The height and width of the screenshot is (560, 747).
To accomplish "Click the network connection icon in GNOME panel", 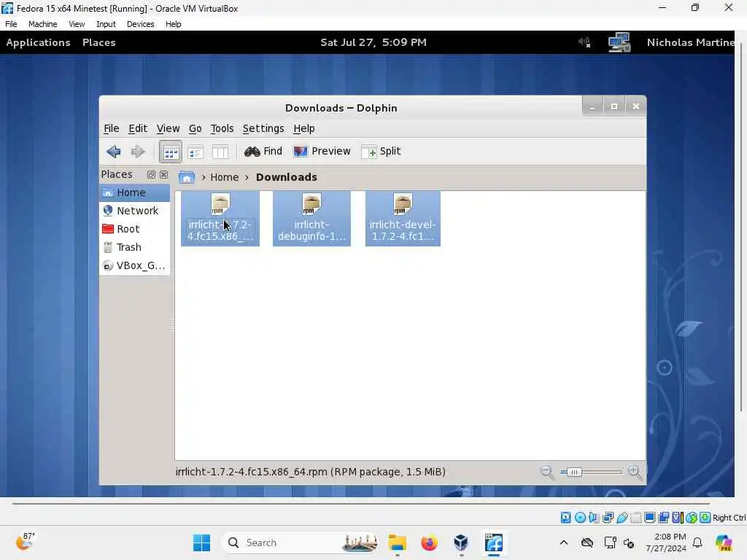I will coord(619,42).
